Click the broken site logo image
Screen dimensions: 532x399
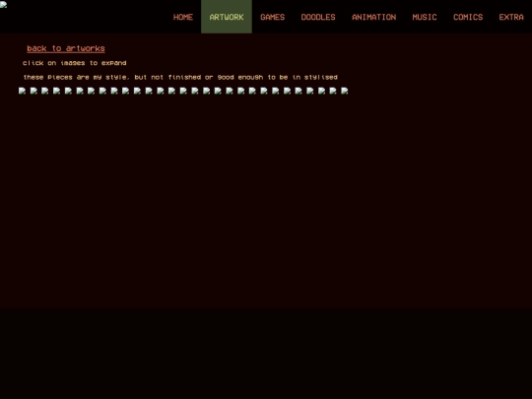[x=3, y=4]
